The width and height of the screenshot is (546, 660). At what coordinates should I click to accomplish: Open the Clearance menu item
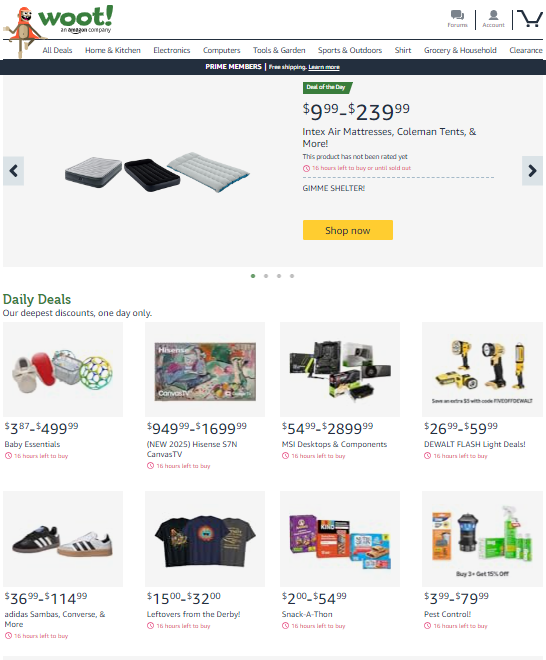(x=526, y=50)
